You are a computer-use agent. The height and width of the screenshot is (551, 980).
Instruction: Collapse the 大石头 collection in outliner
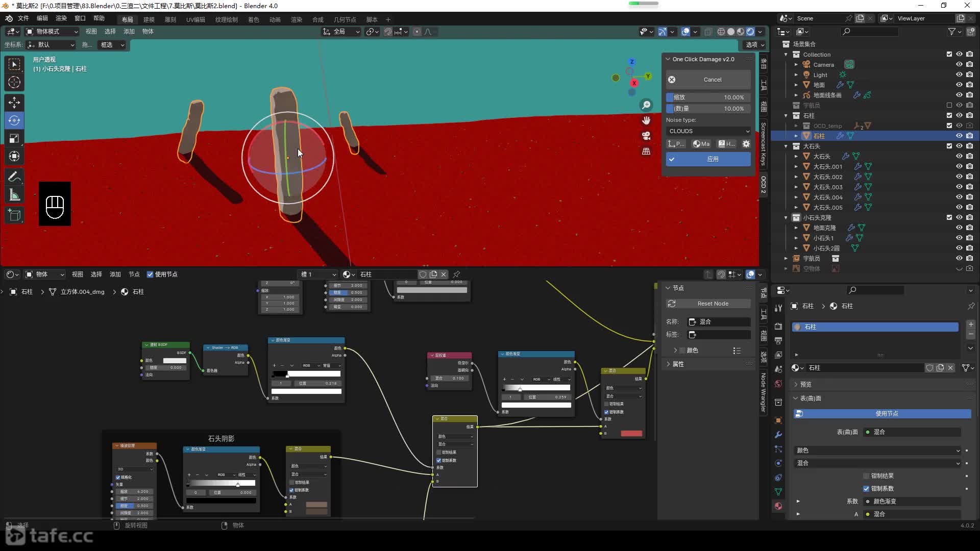coord(786,146)
